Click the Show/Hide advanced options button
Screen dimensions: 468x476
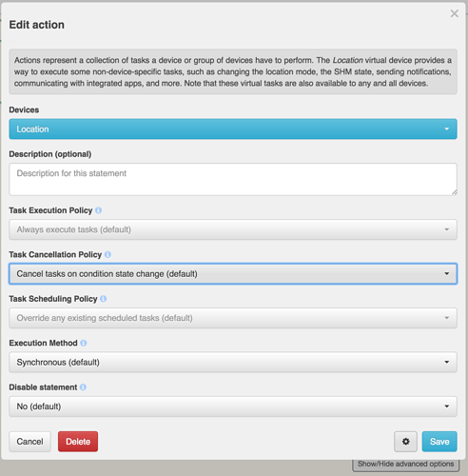tap(405, 465)
